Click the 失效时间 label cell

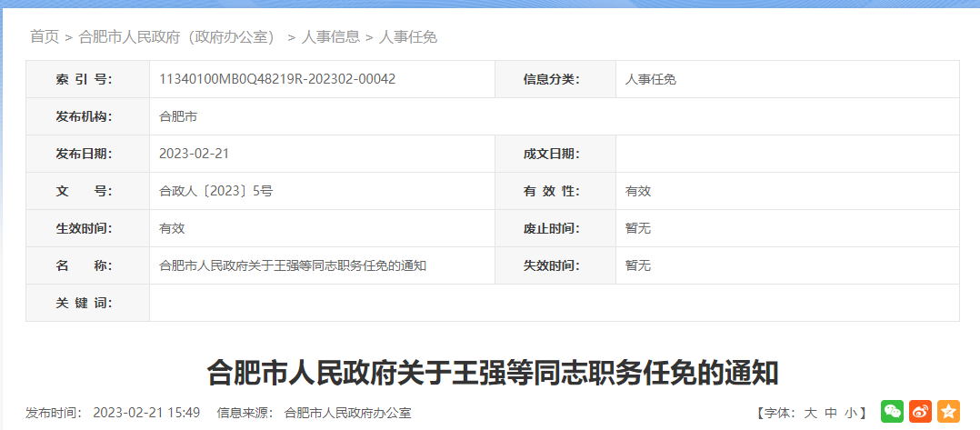555,265
